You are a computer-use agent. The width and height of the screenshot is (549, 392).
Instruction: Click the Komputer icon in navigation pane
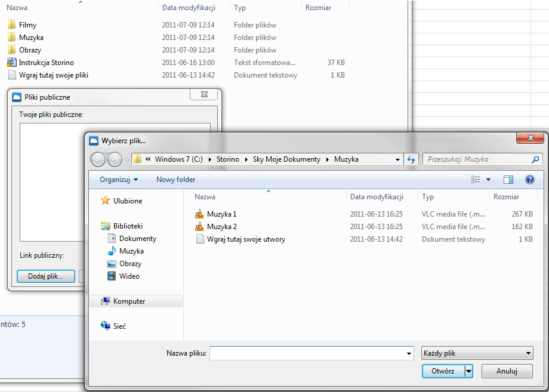[x=106, y=301]
